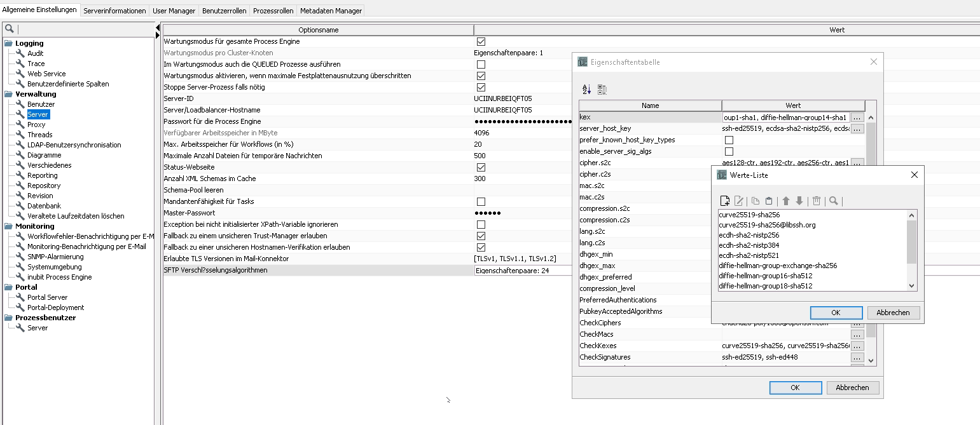The width and height of the screenshot is (980, 425).
Task: Click the paste clipboard icon in Werte-Liste
Action: coord(769,201)
